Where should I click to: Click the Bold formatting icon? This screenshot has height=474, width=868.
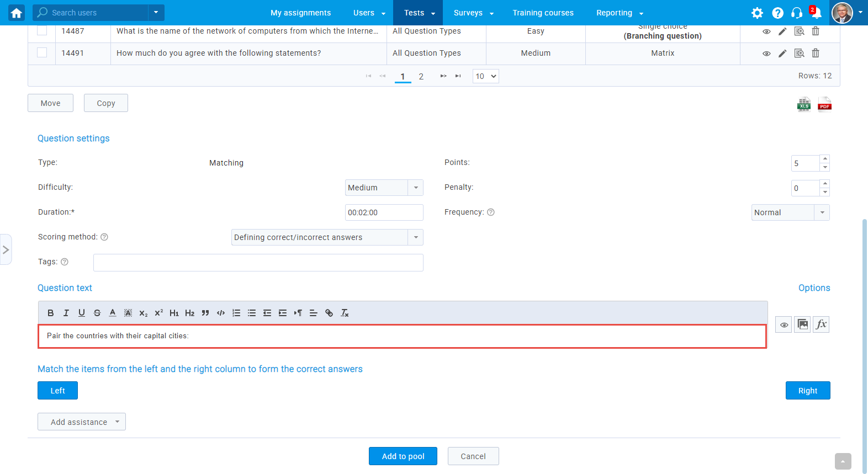(51, 313)
